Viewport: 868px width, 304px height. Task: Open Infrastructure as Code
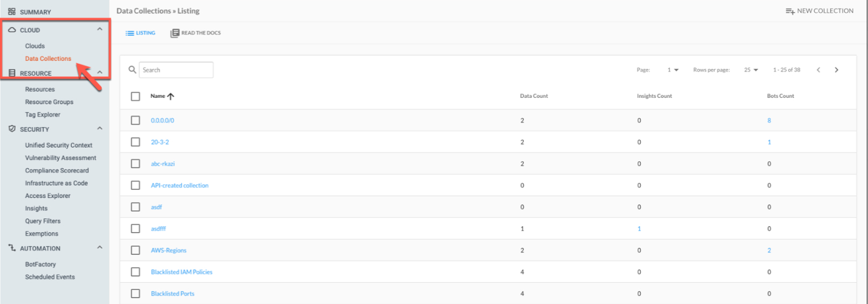click(56, 183)
